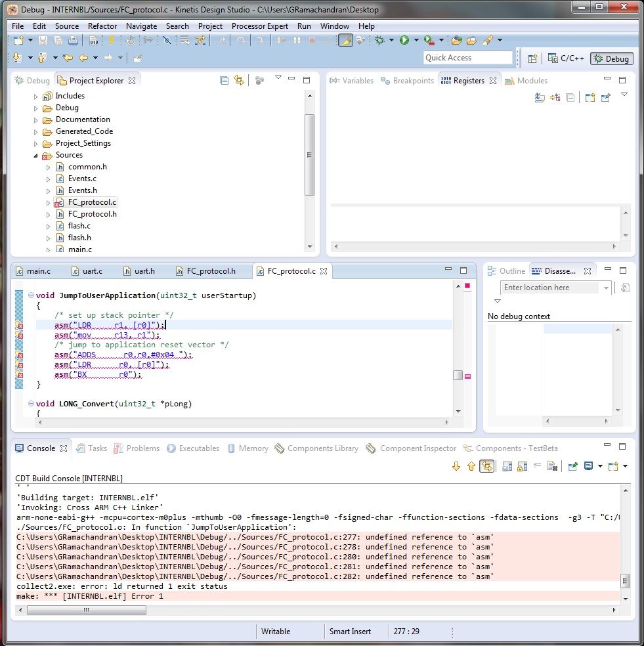
Task: Click the Clear Console icon
Action: 552,466
